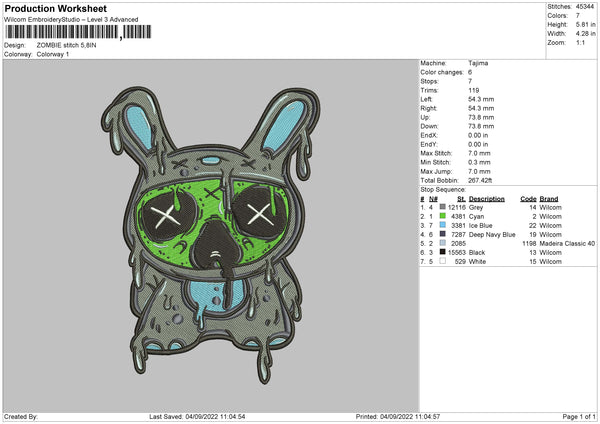Image resolution: width=600 pixels, height=424 pixels.
Task: Click the Trims value '119'
Action: (x=473, y=90)
